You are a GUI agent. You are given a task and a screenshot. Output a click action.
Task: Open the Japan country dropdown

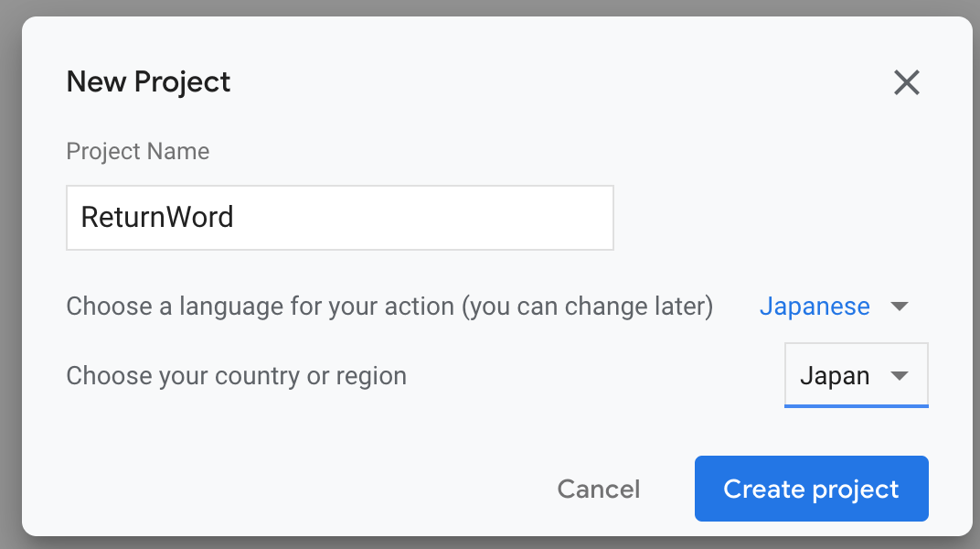(x=857, y=375)
